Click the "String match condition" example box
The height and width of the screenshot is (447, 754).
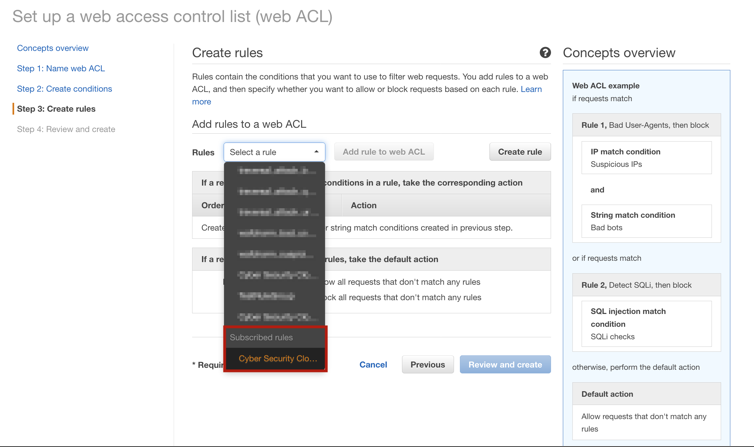(646, 221)
